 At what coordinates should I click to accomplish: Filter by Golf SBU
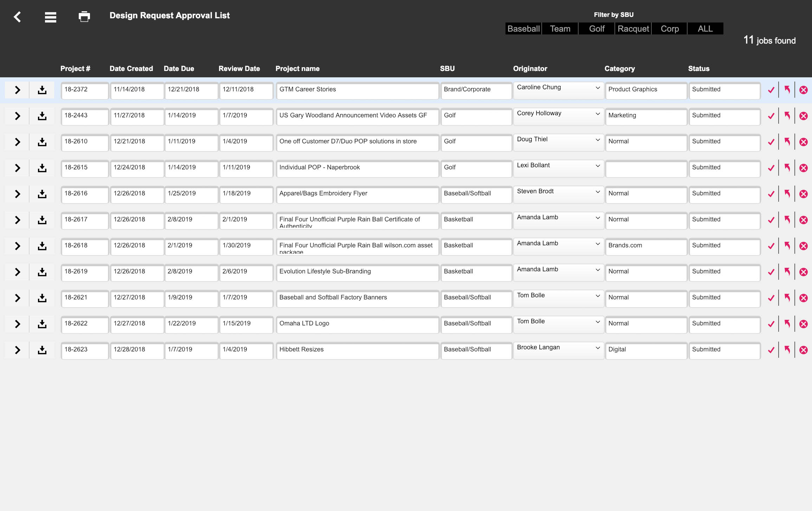597,29
